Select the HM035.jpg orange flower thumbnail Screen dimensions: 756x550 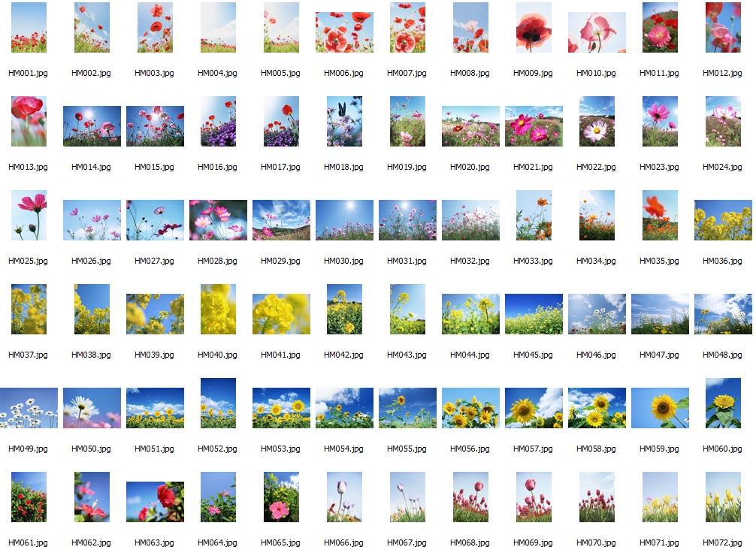coord(660,216)
